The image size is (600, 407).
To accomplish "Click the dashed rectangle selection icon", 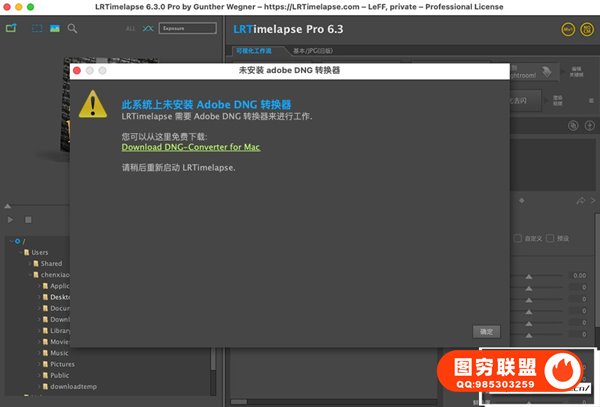I will [37, 28].
